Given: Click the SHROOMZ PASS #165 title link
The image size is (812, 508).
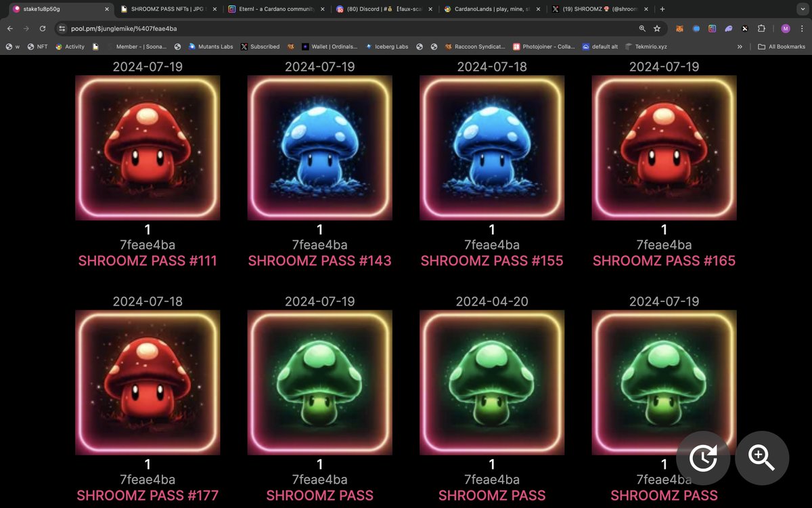Looking at the screenshot, I should click(x=664, y=261).
